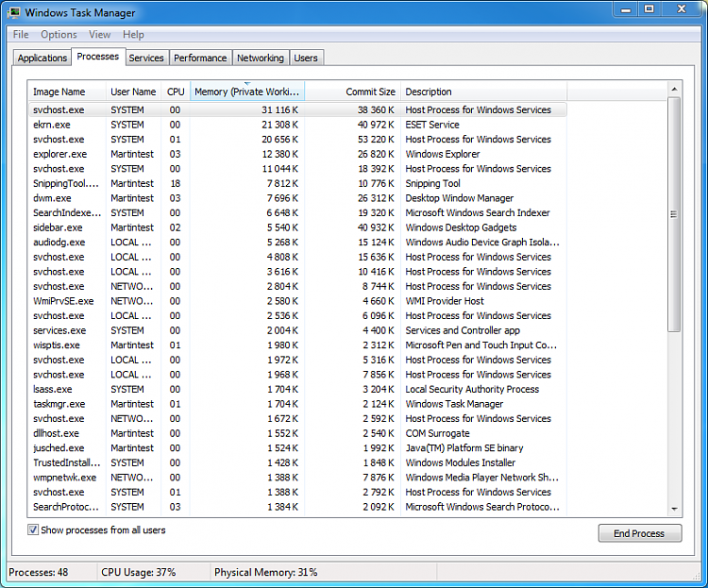This screenshot has height=588, width=708.
Task: Select the wisptis.exe process row
Action: click(297, 345)
